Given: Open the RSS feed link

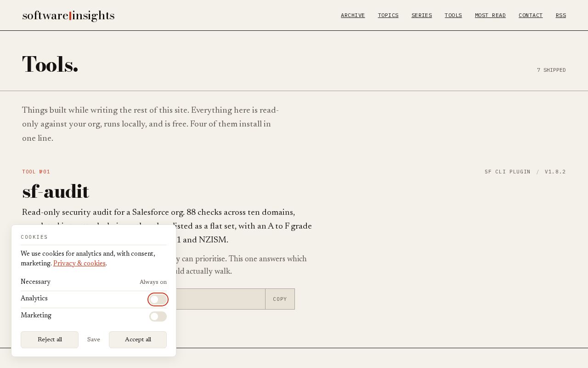Looking at the screenshot, I should click(x=561, y=15).
